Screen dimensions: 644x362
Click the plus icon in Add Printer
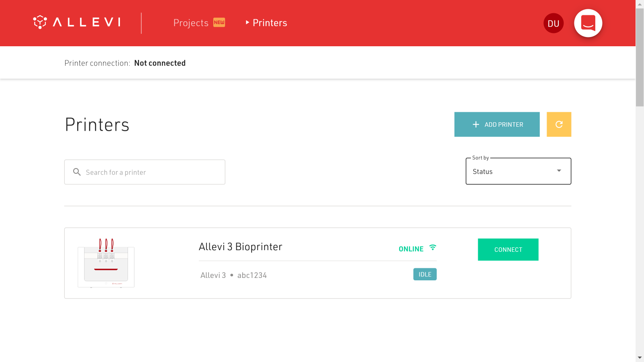point(476,125)
